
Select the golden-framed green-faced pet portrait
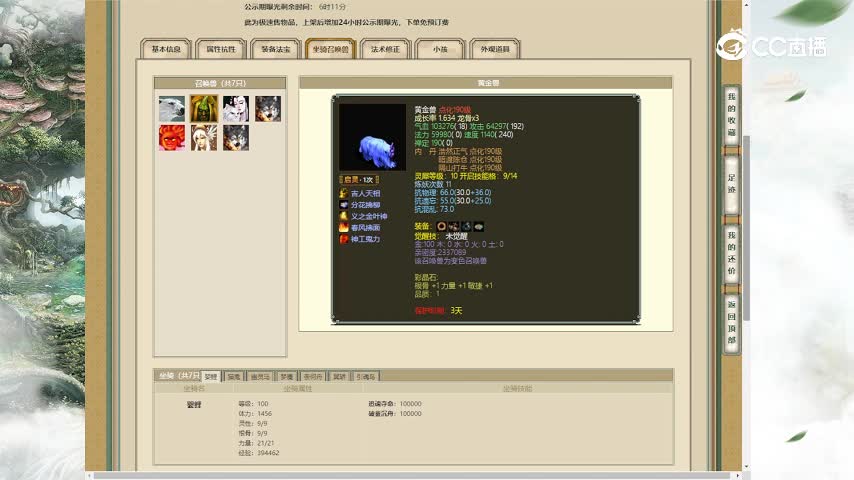204,109
